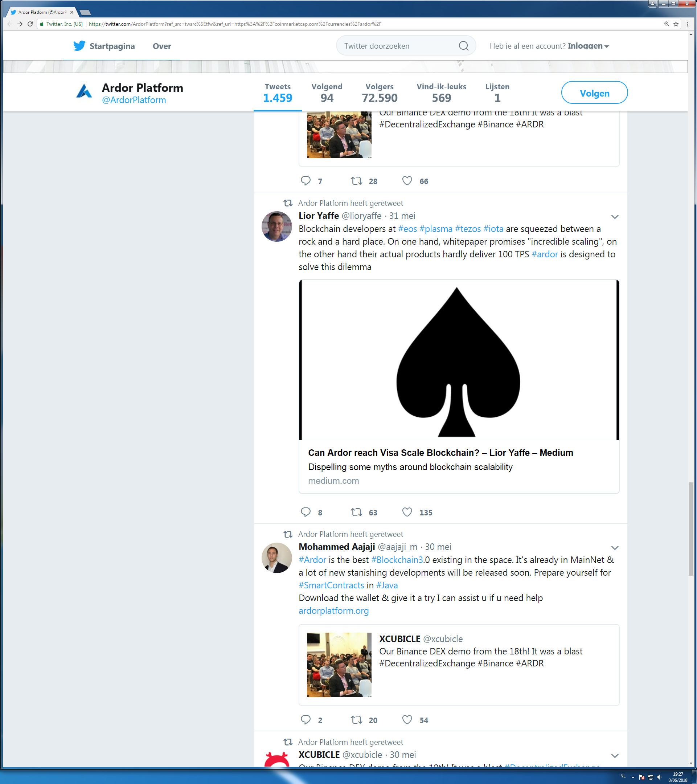This screenshot has width=697, height=784.
Task: Like Mohammed Aajaji's tweet
Action: (x=407, y=719)
